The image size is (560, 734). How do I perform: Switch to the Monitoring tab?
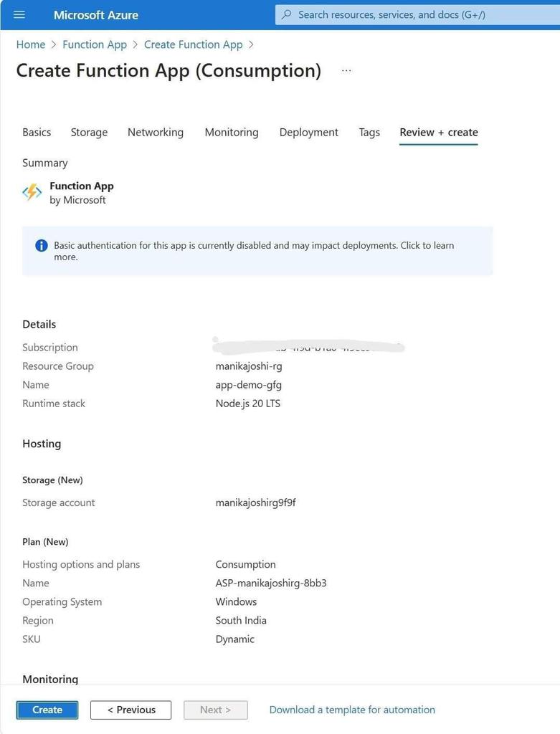[232, 133]
